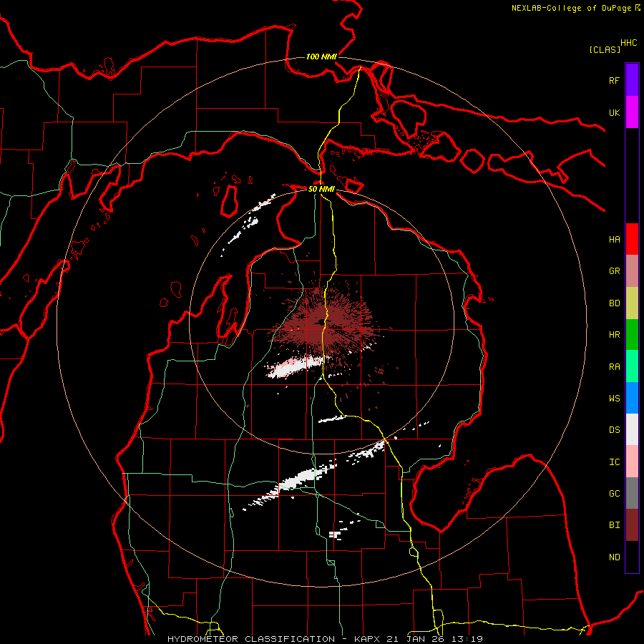Click the "BI" legend label
Image resolution: width=644 pixels, height=644 pixels.
tap(614, 525)
